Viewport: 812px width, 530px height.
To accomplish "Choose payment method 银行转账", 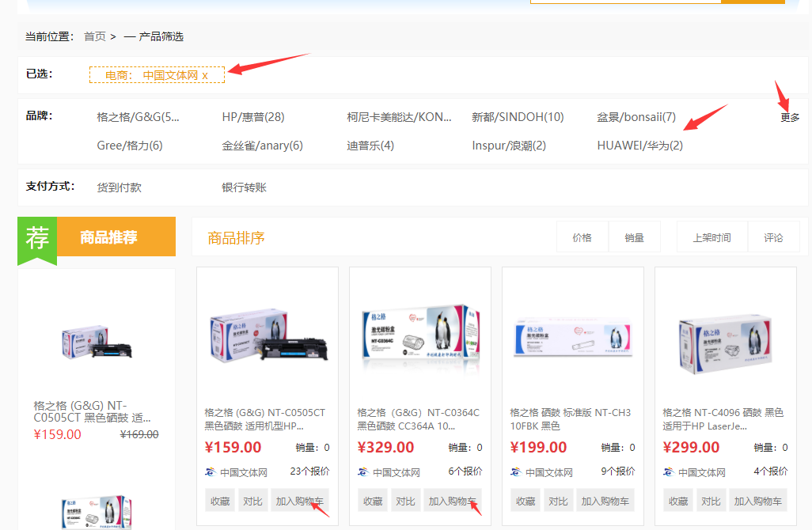I will click(x=244, y=187).
